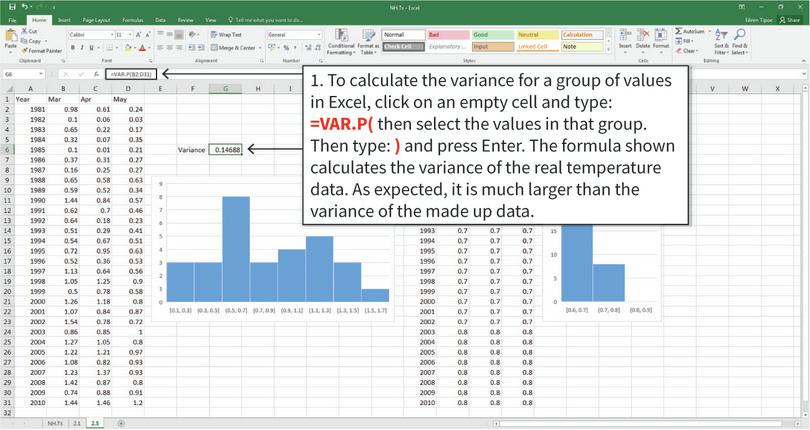Viewport: 810px width, 430px height.
Task: Click the Decrease Indent icon
Action: (x=192, y=48)
